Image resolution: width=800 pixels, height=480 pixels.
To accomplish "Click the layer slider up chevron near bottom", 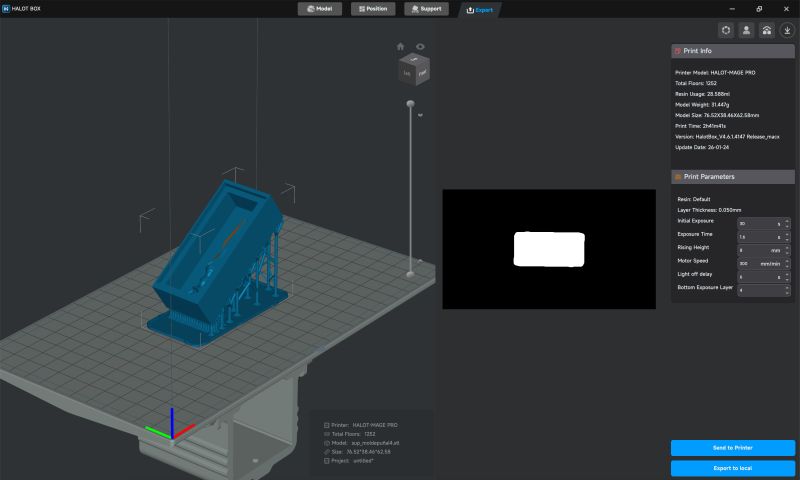I will click(x=420, y=261).
